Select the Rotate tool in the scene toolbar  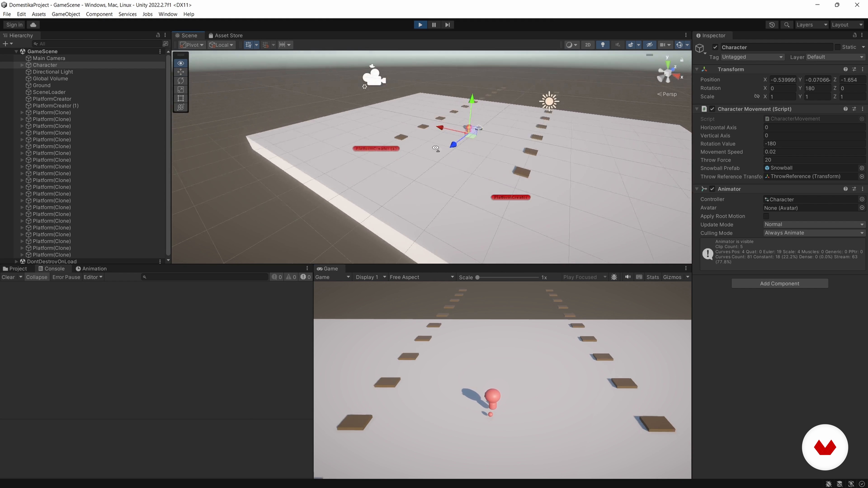[181, 81]
